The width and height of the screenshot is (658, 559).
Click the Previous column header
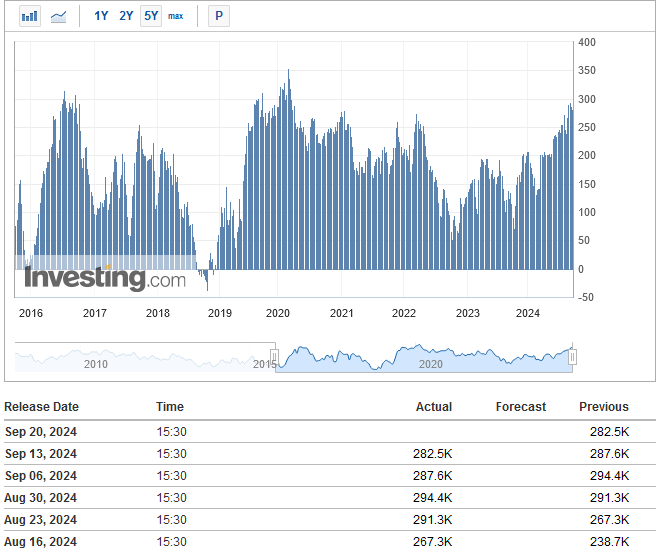tap(604, 407)
